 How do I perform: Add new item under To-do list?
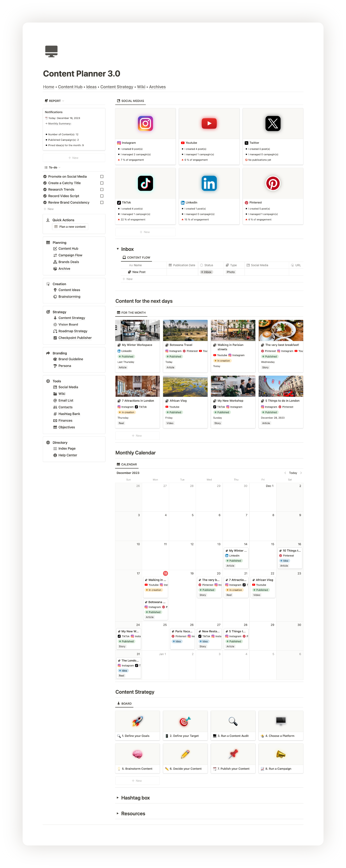pos(49,209)
